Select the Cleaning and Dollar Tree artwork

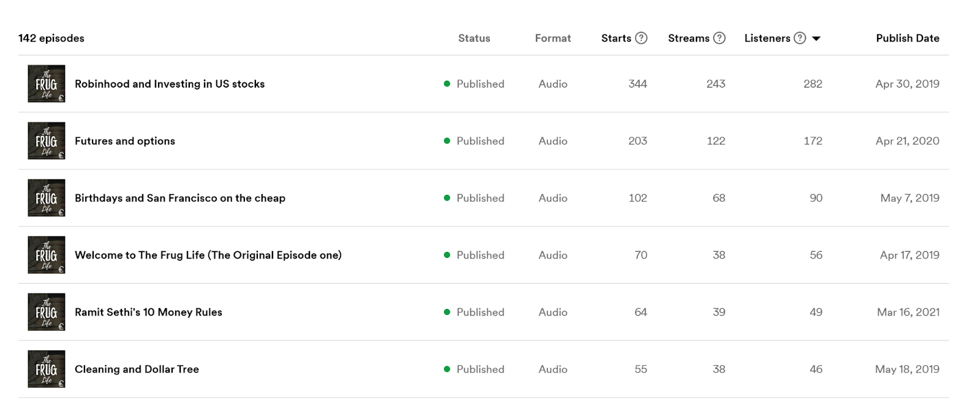[47, 369]
